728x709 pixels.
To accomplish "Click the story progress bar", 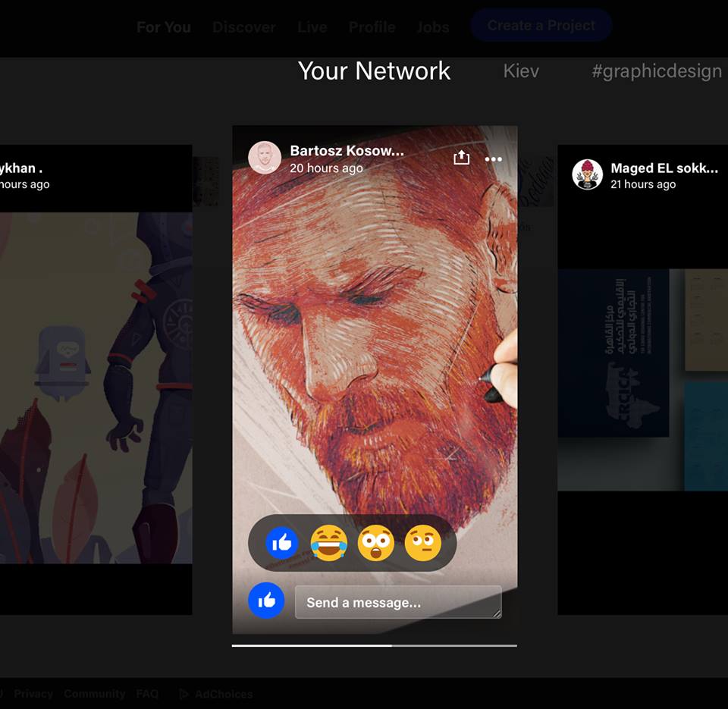I will (x=374, y=646).
